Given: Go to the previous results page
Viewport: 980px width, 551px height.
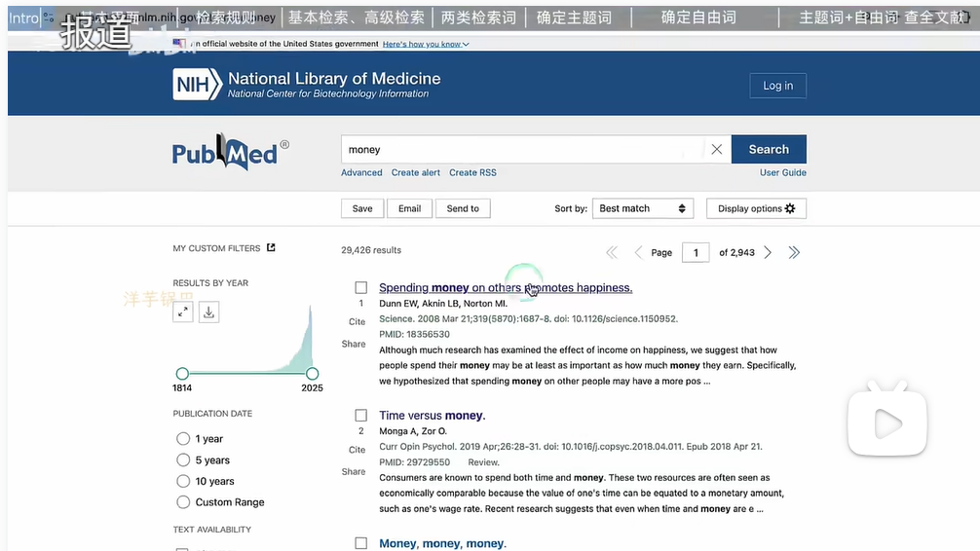Looking at the screenshot, I should pos(637,252).
